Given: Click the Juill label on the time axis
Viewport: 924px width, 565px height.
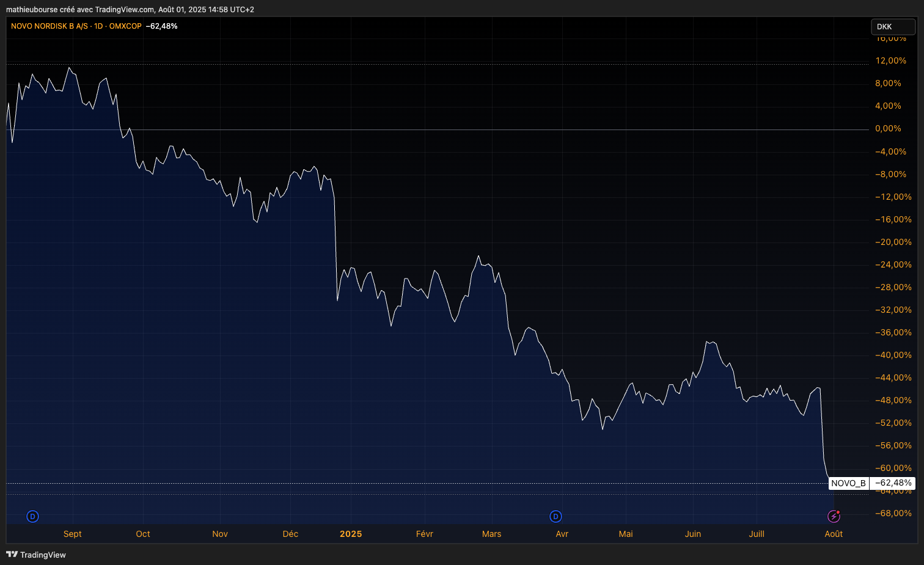Looking at the screenshot, I should [757, 534].
